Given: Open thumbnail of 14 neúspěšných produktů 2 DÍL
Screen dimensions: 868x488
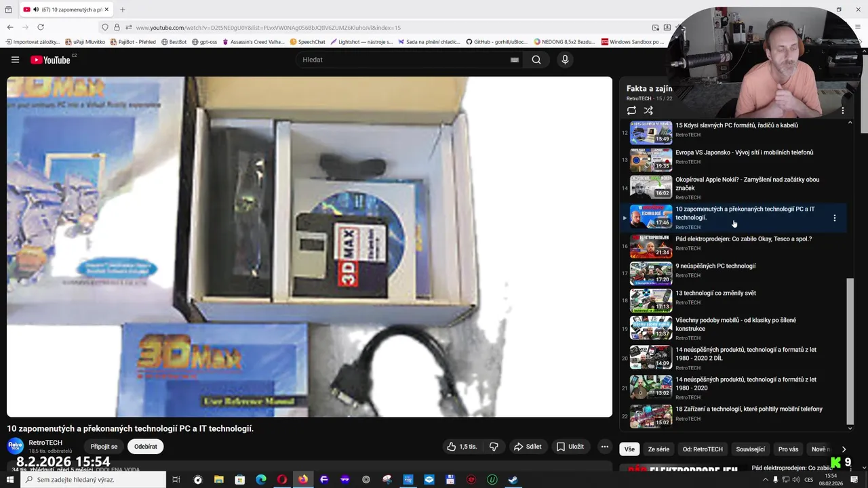Looking at the screenshot, I should 651,357.
